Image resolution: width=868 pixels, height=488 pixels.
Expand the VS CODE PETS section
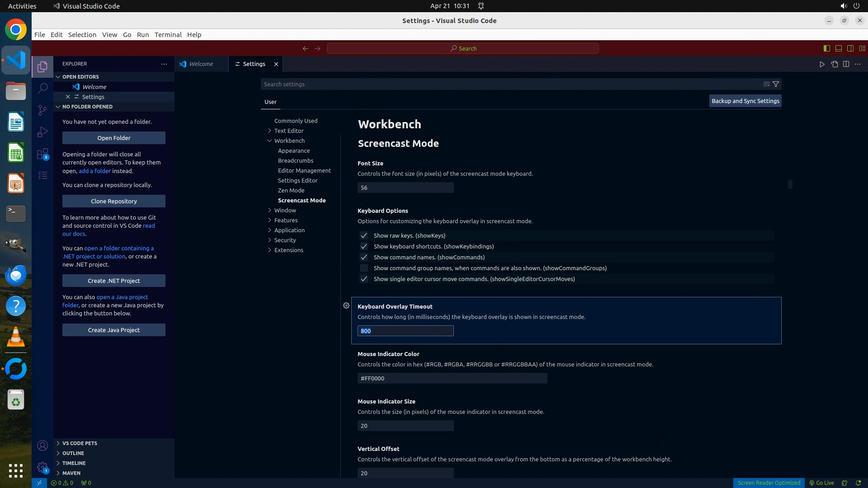click(x=80, y=443)
